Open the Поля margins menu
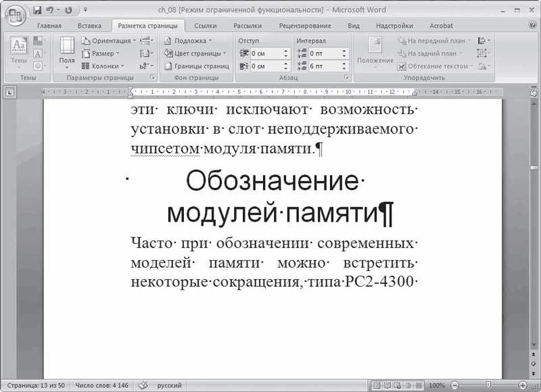 click(67, 53)
